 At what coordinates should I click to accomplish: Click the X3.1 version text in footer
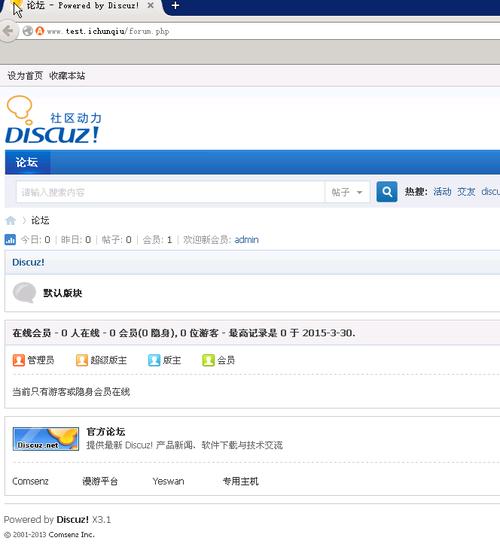101,519
